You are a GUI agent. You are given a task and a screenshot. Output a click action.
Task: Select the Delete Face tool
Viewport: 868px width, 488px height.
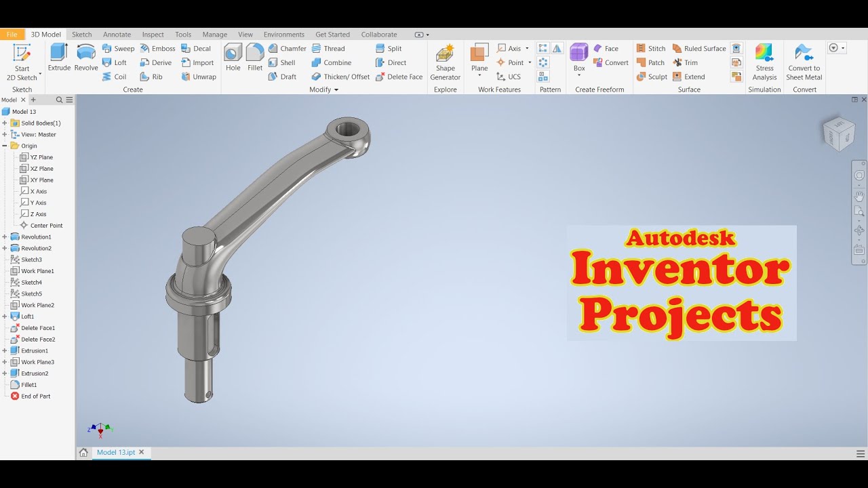pos(399,77)
